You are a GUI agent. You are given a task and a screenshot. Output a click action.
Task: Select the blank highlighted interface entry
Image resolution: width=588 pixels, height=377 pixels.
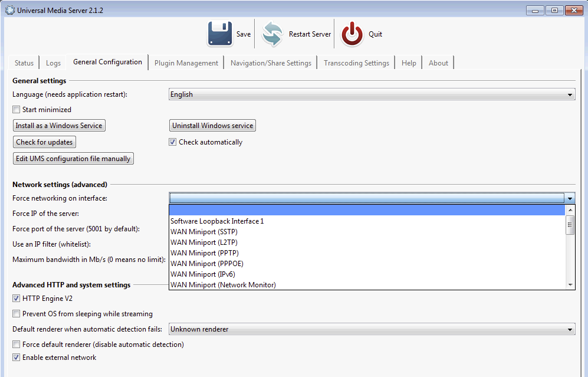[367, 211]
